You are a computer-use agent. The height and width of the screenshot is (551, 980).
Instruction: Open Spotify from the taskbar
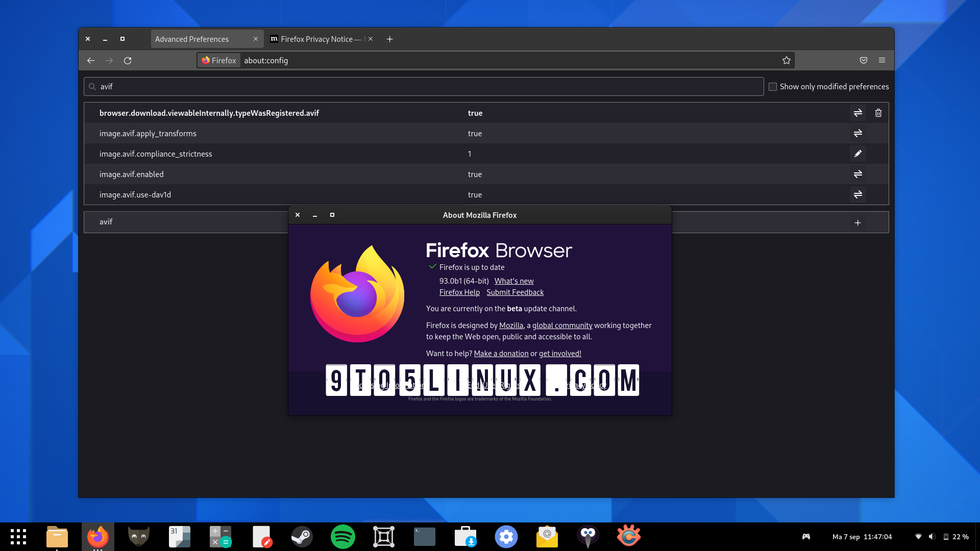[343, 536]
